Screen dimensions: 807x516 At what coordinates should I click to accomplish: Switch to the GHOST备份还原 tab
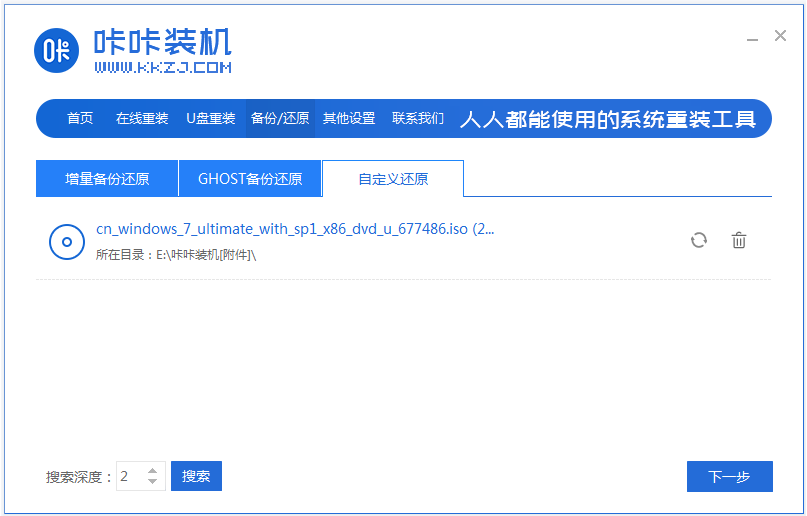250,179
